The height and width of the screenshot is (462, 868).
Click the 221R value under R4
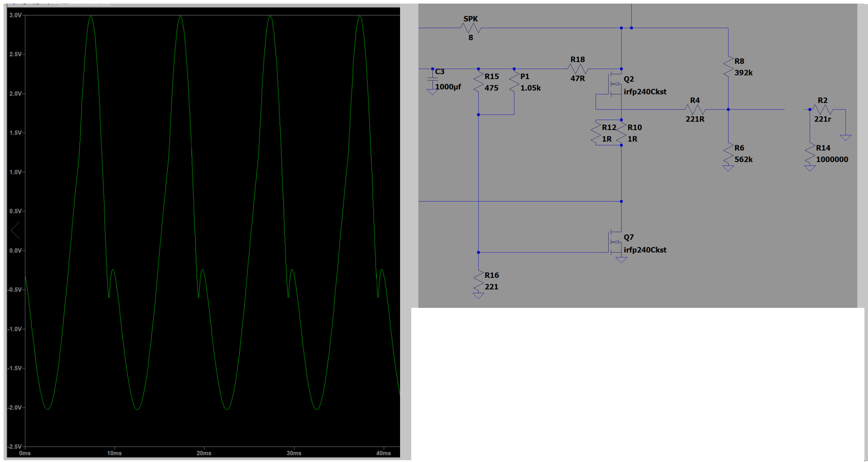tap(695, 119)
